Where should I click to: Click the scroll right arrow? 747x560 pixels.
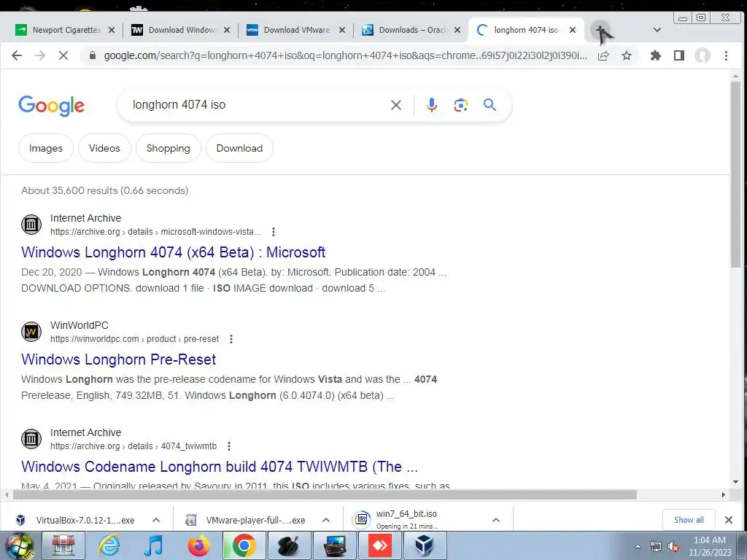coord(724,495)
